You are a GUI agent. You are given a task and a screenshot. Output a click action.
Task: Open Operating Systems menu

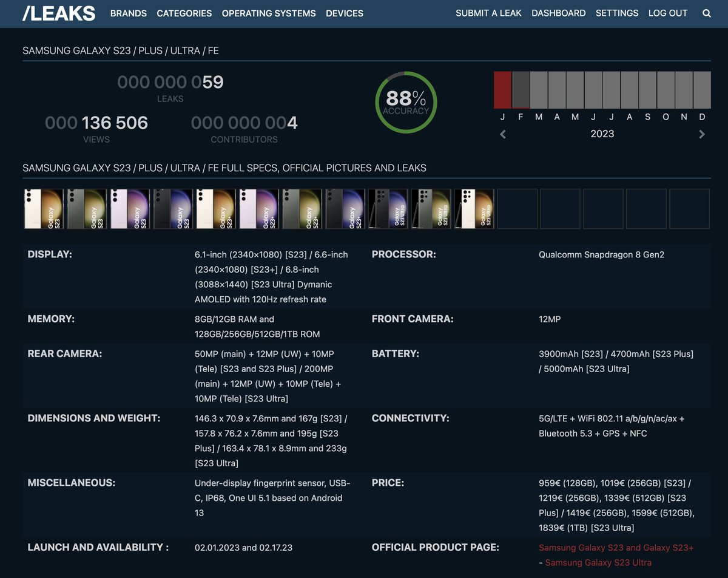[x=269, y=13]
